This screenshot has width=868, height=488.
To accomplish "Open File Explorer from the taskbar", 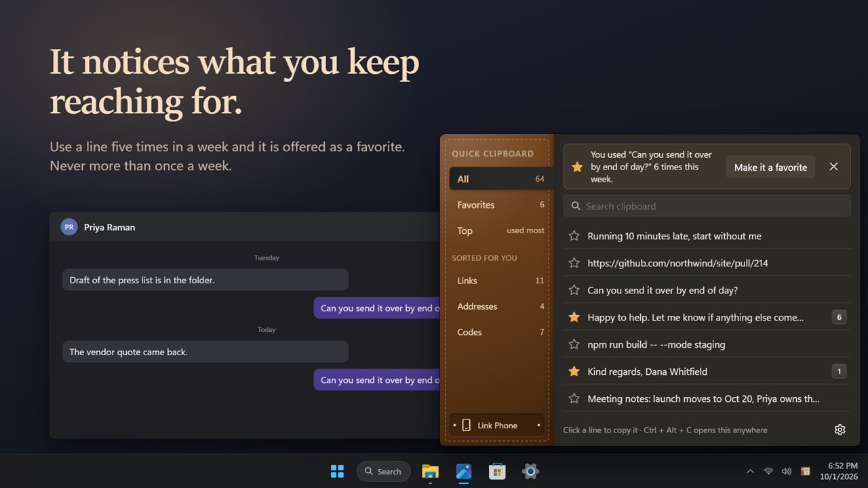I will 430,471.
